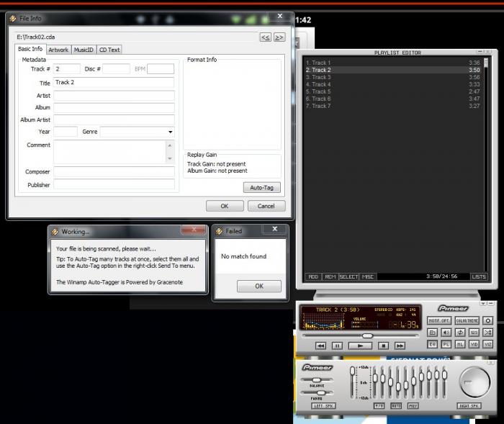Skip to next track icon
The width and height of the screenshot is (504, 424).
point(400,346)
